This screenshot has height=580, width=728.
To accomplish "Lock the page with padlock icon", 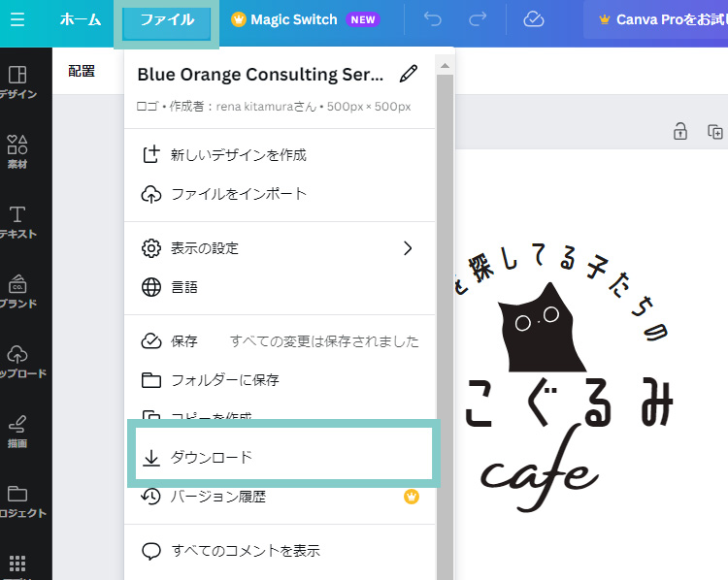I will pyautogui.click(x=680, y=131).
